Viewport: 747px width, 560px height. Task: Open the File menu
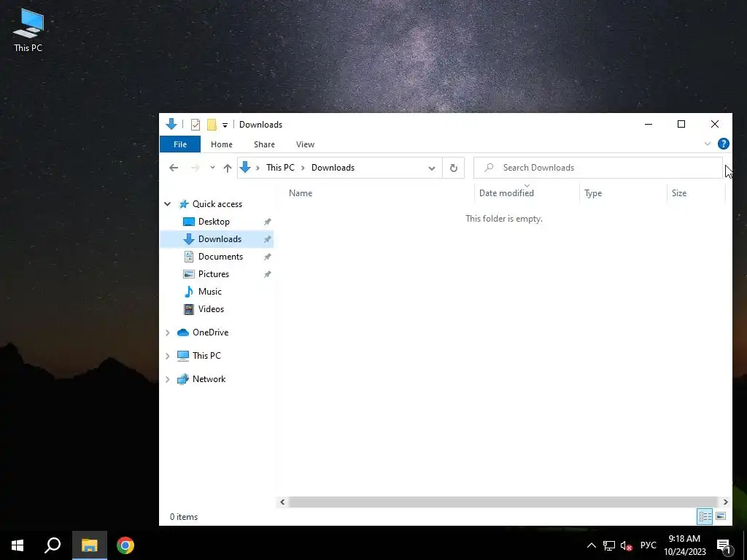pos(180,144)
